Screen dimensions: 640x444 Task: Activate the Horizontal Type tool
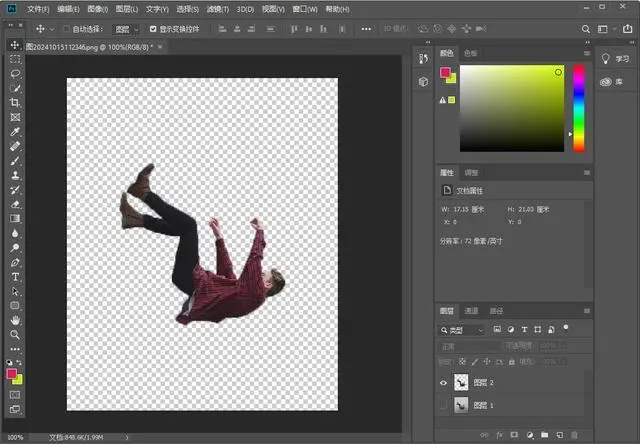pyautogui.click(x=15, y=276)
